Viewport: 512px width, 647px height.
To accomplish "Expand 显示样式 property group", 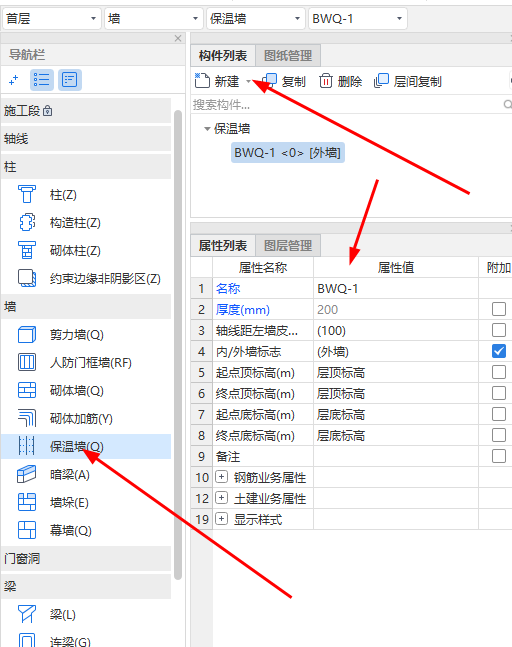I will click(x=222, y=519).
